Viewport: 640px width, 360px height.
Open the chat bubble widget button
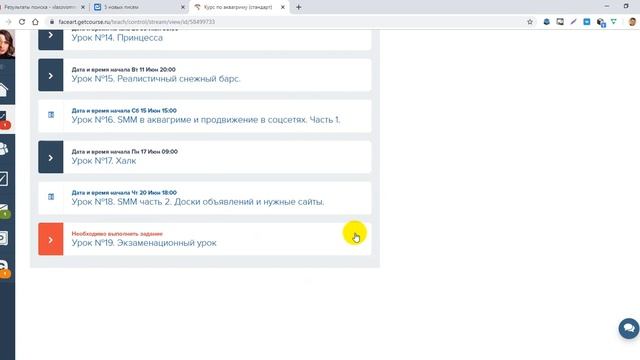point(629,328)
